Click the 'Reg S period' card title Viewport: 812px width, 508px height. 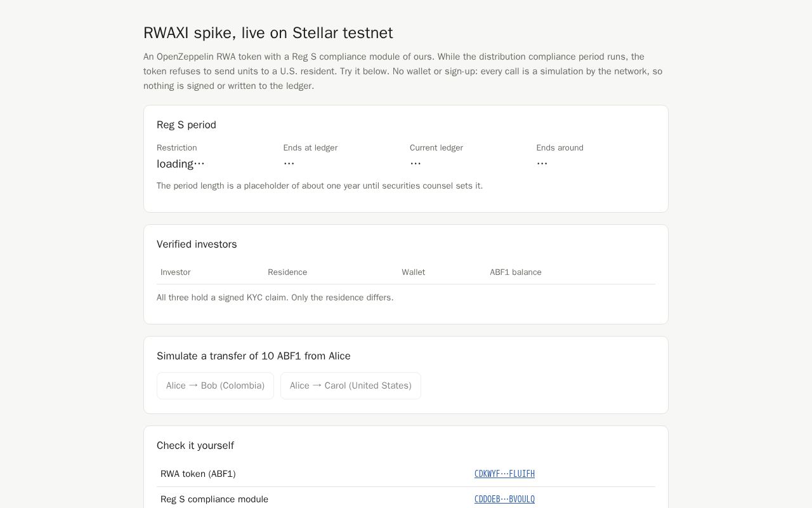pos(187,125)
